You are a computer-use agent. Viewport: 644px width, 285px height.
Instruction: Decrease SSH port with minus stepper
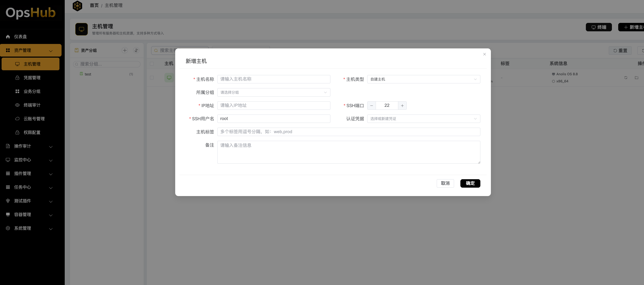(371, 106)
